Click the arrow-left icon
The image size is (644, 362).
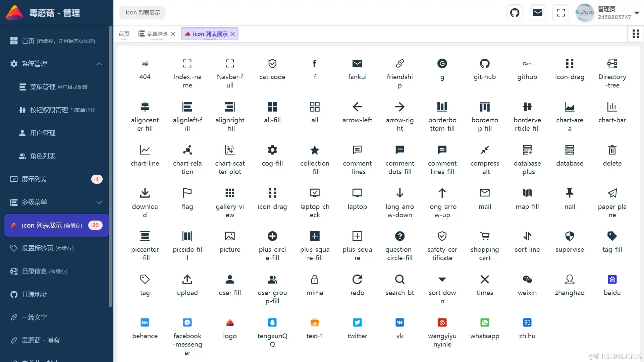pyautogui.click(x=357, y=107)
